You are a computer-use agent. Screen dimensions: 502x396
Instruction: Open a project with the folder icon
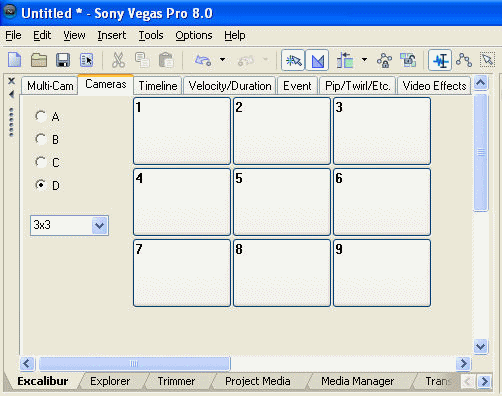[x=39, y=60]
